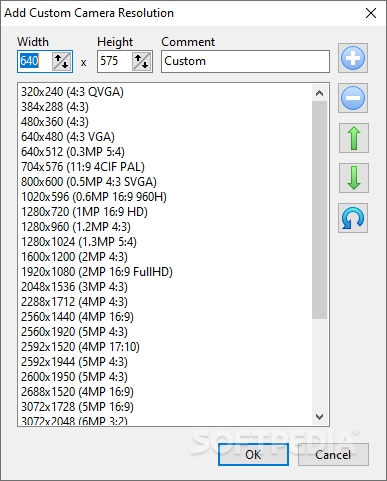The height and width of the screenshot is (481, 387).
Task: Dismiss dialog with the Cancel button
Action: pyautogui.click(x=333, y=454)
